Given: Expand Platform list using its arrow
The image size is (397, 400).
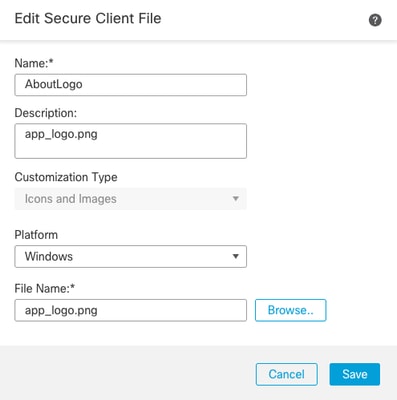Looking at the screenshot, I should click(236, 257).
